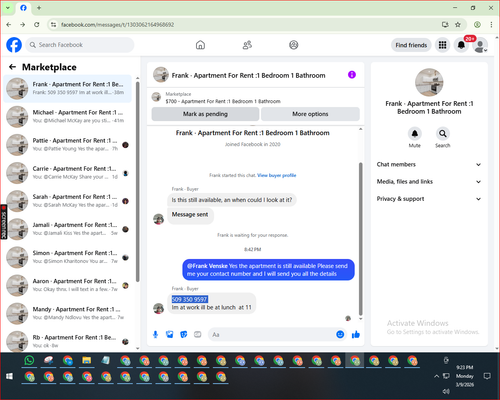
Task: Click the highlighted phone number 509 350 9597
Action: pos(189,299)
